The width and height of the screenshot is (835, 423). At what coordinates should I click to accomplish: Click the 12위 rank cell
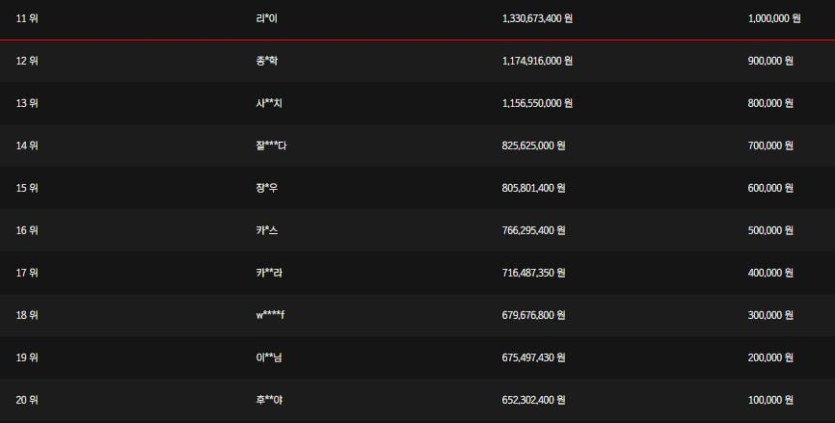(x=27, y=61)
